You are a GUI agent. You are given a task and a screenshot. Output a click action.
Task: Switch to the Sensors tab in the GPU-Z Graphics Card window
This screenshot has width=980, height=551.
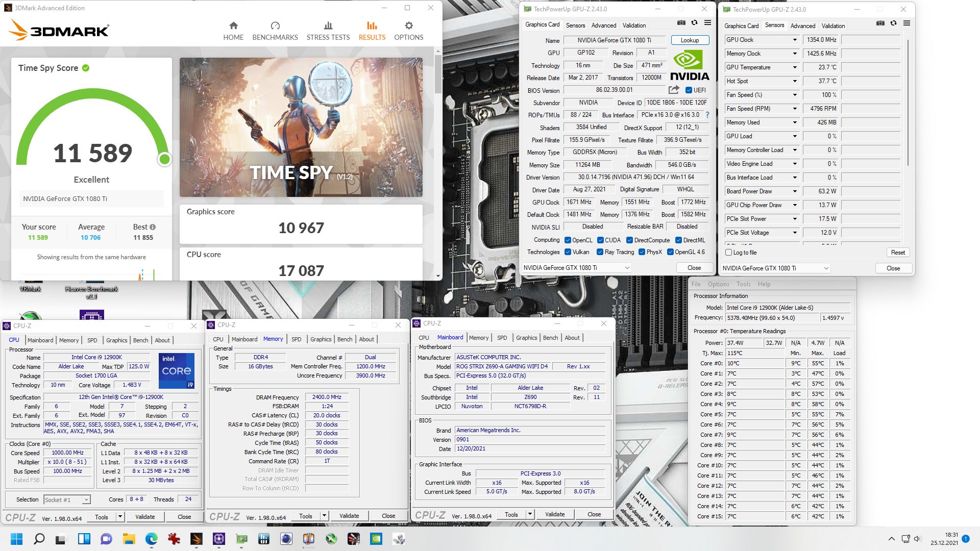point(575,26)
